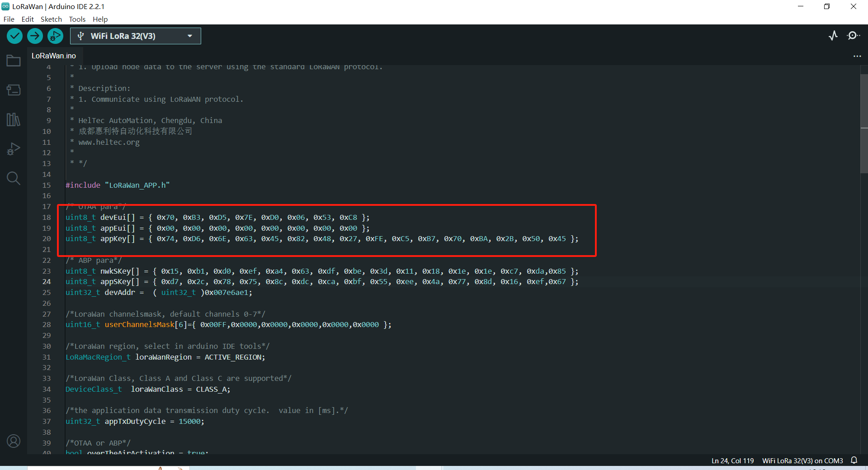Open the Serial Monitor
The height and width of the screenshot is (470, 868).
[x=853, y=36]
